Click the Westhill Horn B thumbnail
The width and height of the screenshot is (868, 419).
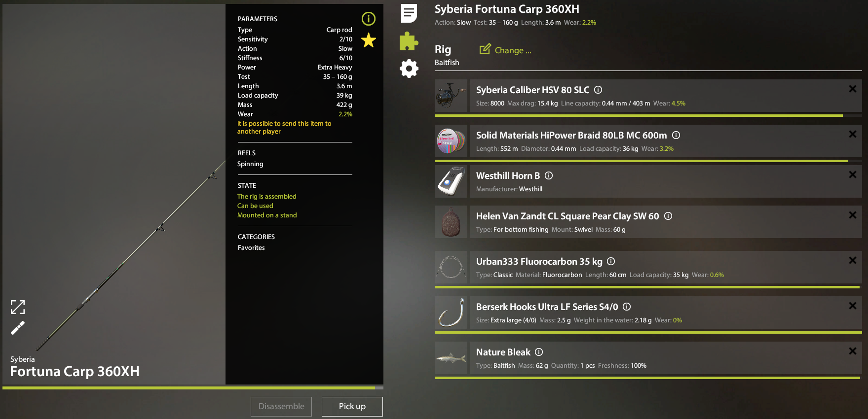(x=451, y=181)
